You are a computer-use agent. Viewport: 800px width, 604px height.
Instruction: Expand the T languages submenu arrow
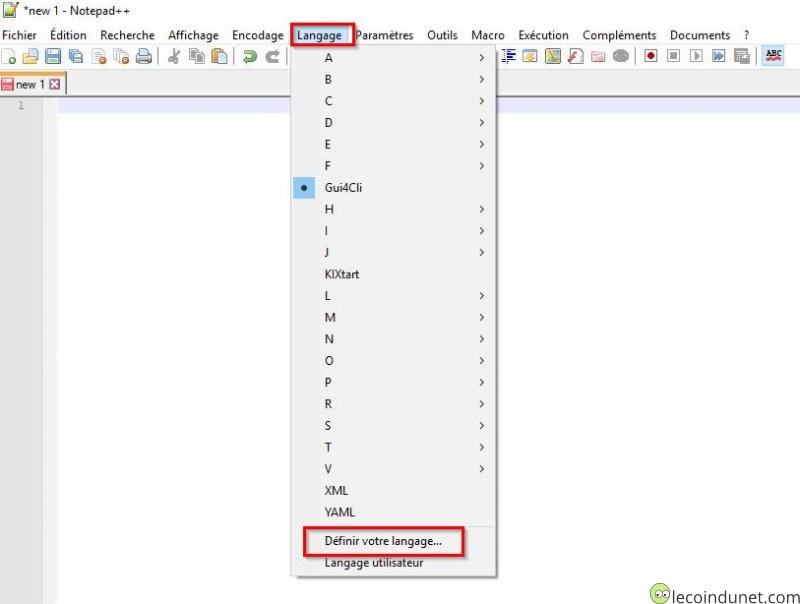[x=481, y=447]
